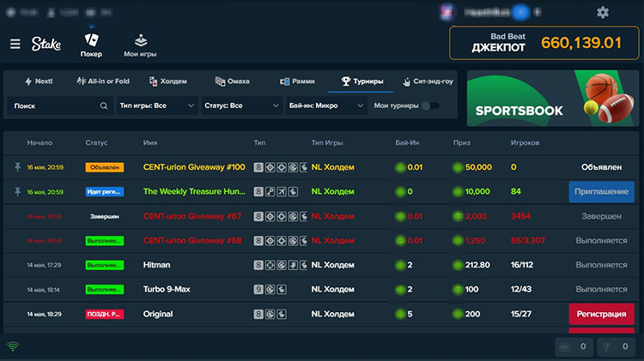Open settings via gear icon
Screen dimensions: 644x361
tap(603, 12)
